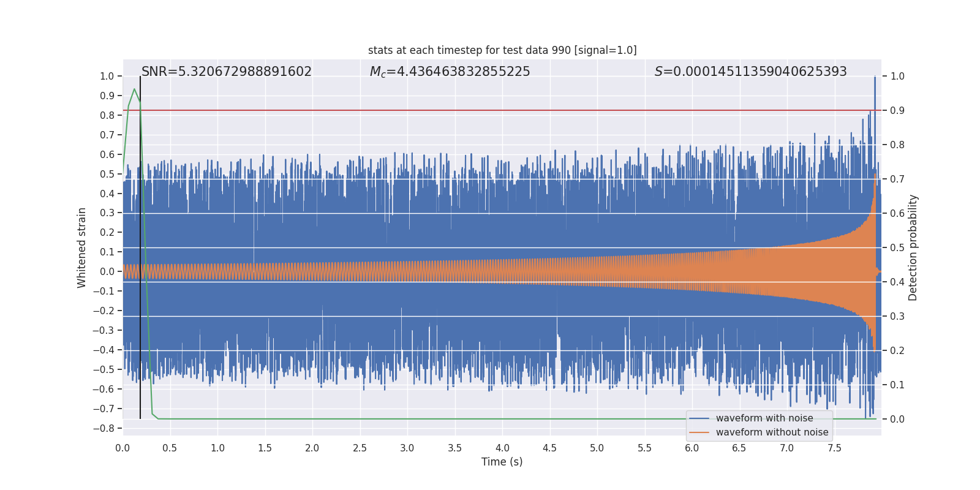Select the chirp mass Mc annotation text
The image size is (980, 490).
(450, 72)
